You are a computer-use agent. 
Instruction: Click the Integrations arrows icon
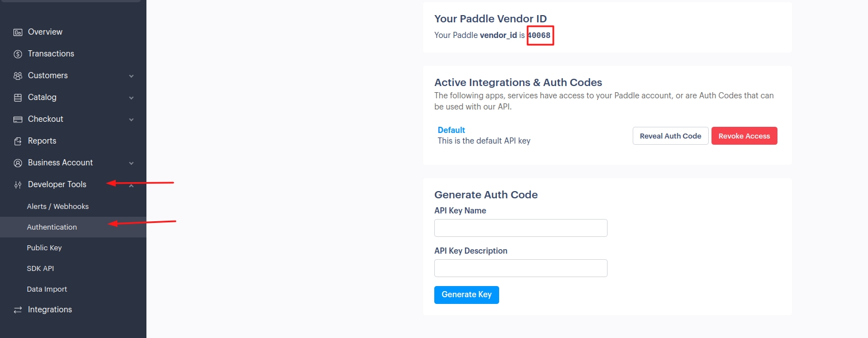click(x=18, y=310)
